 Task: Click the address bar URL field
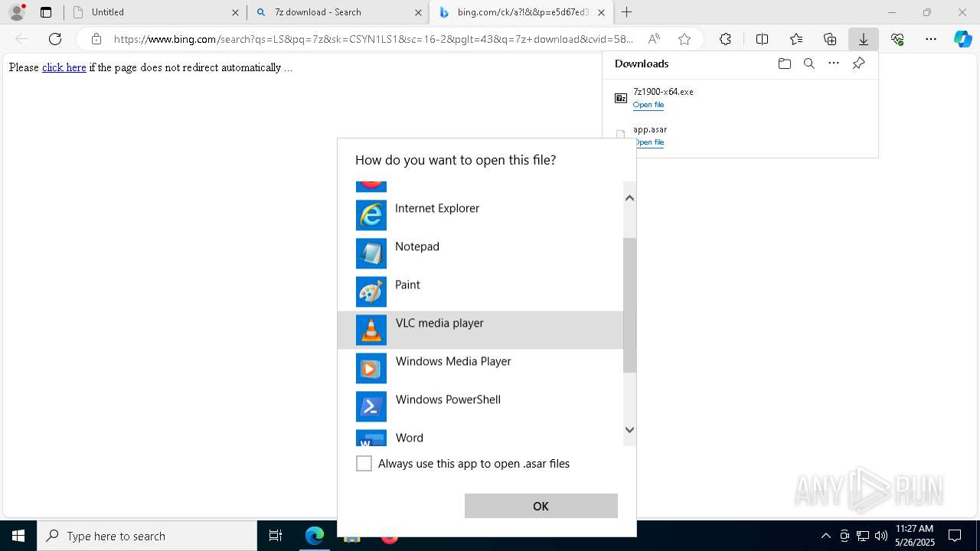click(x=374, y=39)
